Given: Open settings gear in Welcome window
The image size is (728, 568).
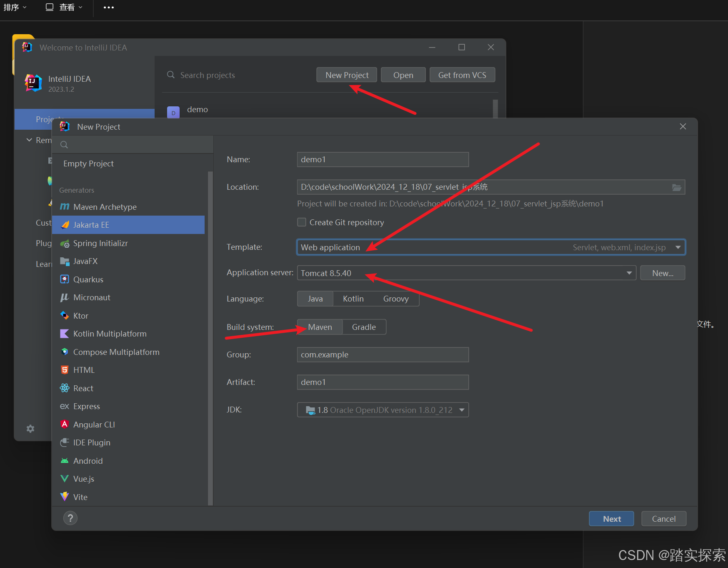Looking at the screenshot, I should [x=30, y=429].
